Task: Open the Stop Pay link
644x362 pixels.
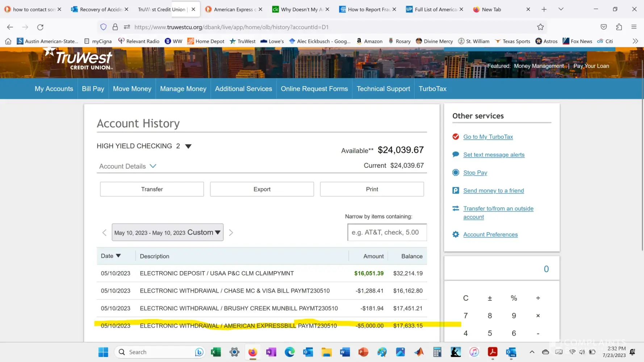Action: (475, 173)
